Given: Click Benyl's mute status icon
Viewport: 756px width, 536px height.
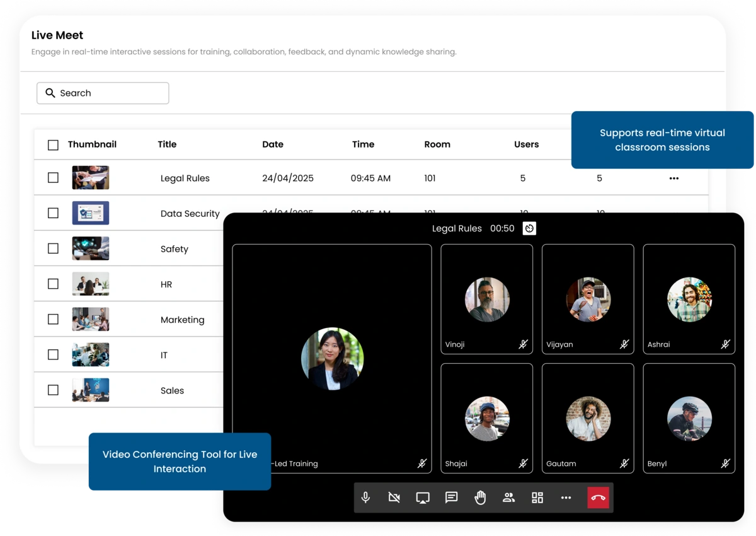Looking at the screenshot, I should click(725, 463).
